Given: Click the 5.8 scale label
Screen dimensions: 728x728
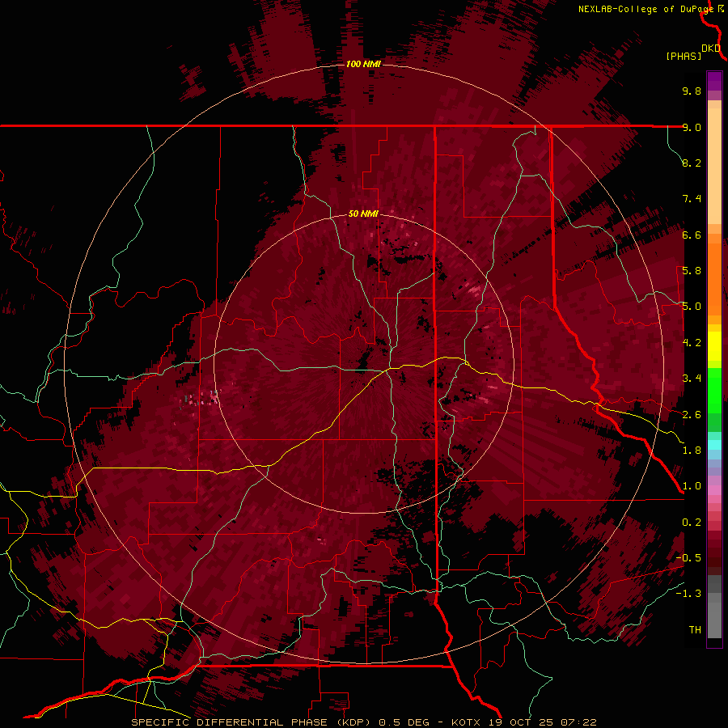Looking at the screenshot, I should (x=692, y=271).
